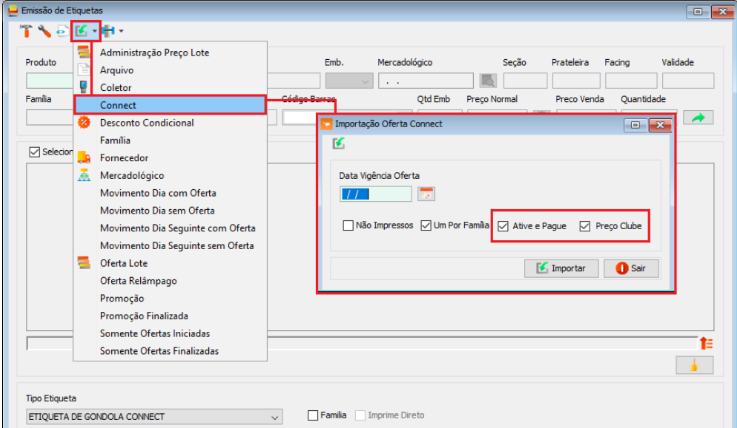The image size is (737, 428).
Task: Click the search icon beside Mercadológico field
Action: click(x=488, y=81)
